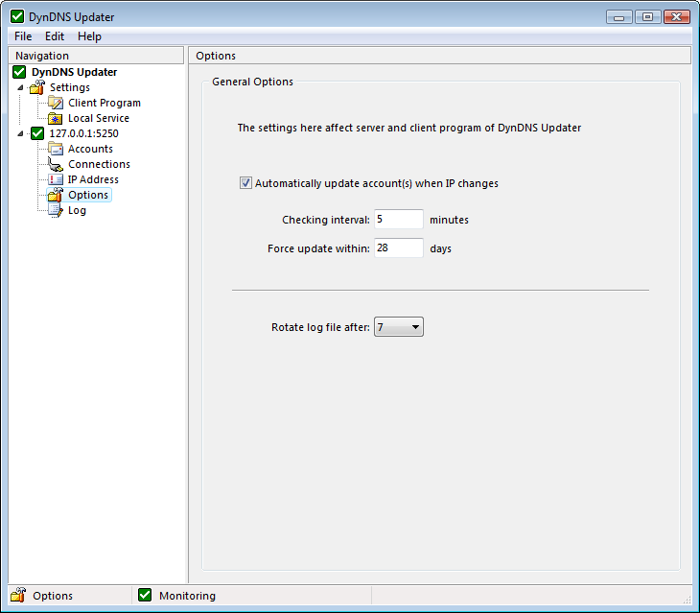700x613 pixels.
Task: Click the Settings folder icon in navigation tree
Action: tap(37, 87)
